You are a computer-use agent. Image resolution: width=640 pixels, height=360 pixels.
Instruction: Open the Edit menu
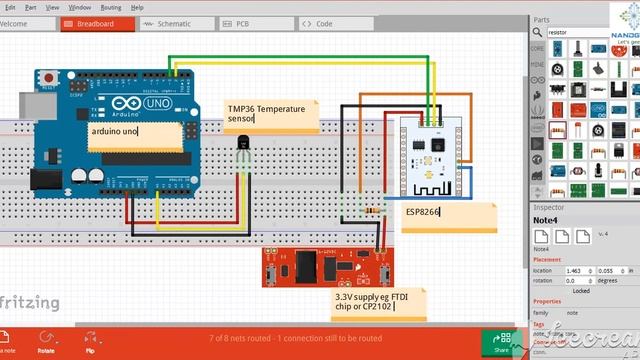(10, 7)
